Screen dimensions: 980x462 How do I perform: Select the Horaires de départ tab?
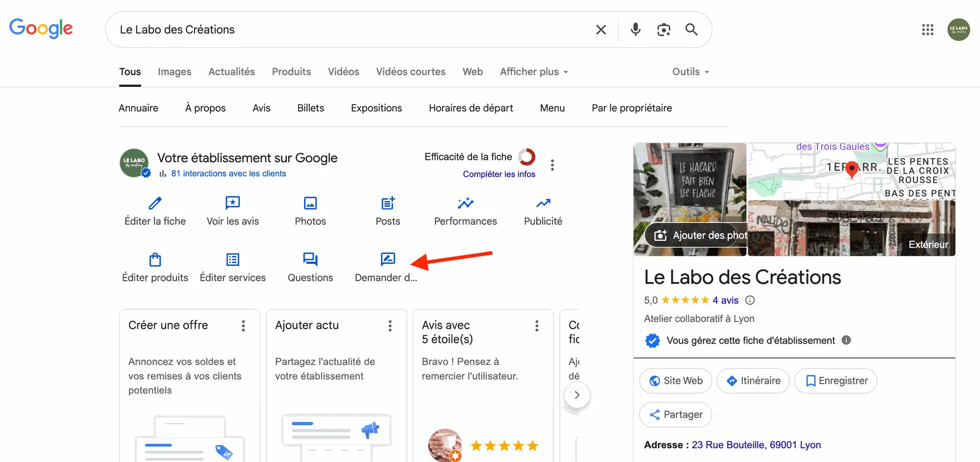point(471,108)
